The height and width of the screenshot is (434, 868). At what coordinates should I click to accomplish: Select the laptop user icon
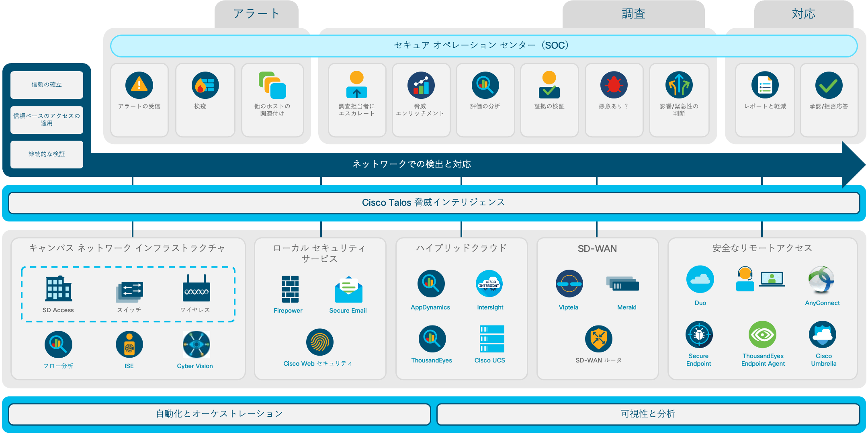click(772, 279)
